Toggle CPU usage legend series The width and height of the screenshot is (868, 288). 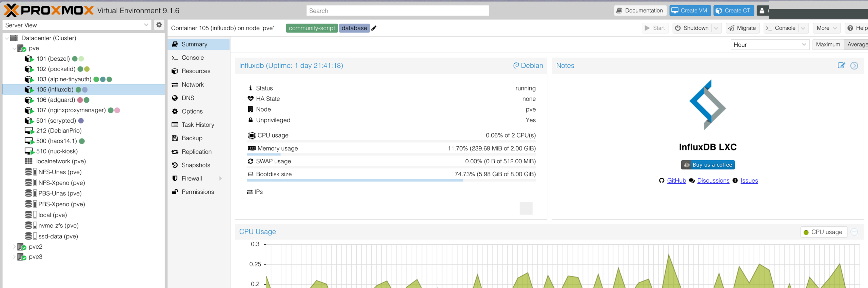[824, 232]
